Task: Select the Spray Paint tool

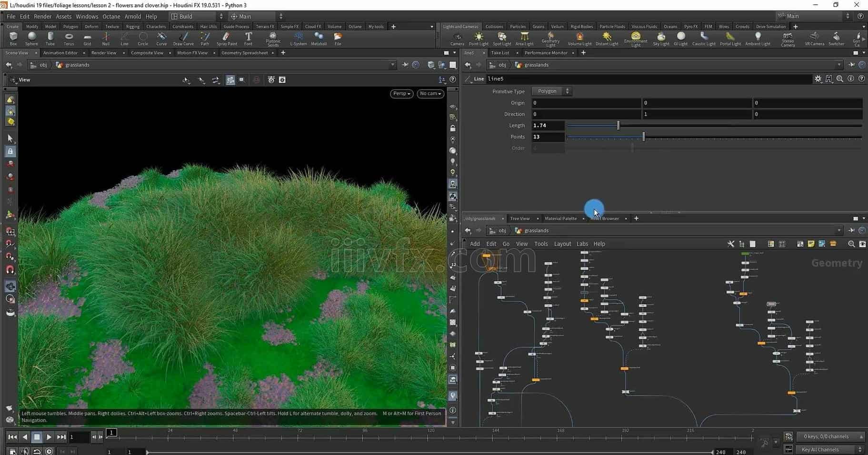Action: pyautogui.click(x=227, y=39)
